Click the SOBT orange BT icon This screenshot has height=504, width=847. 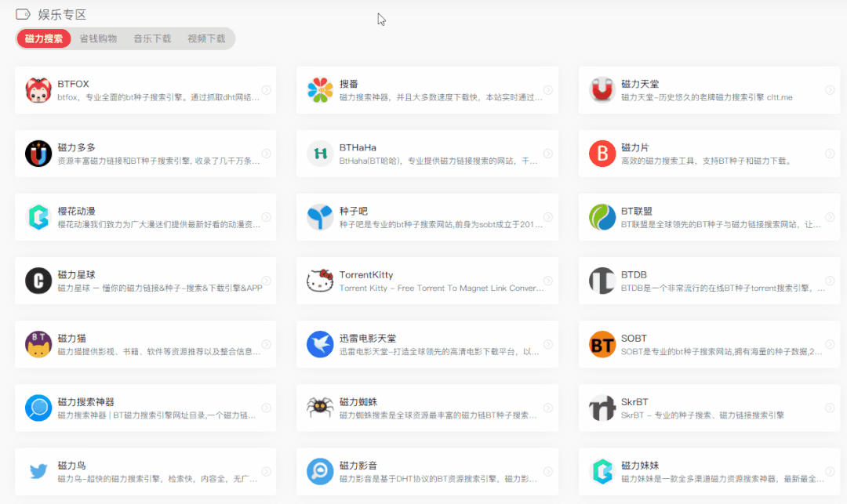pyautogui.click(x=602, y=345)
